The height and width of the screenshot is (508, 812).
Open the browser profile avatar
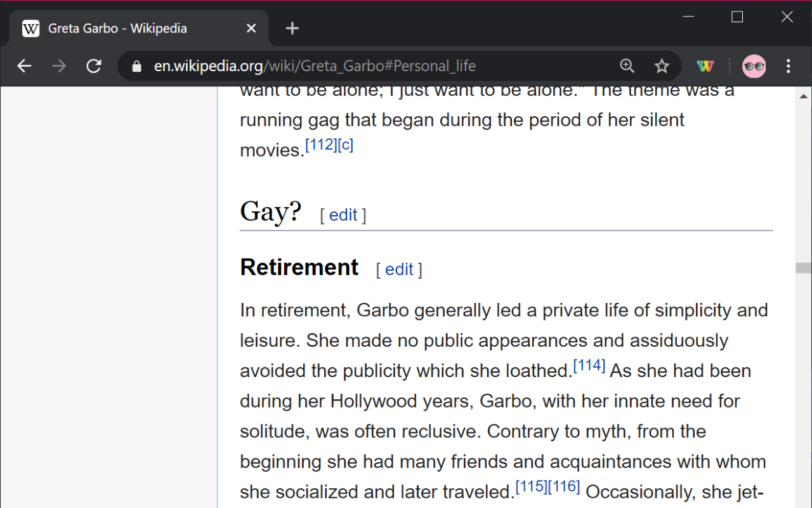point(754,65)
